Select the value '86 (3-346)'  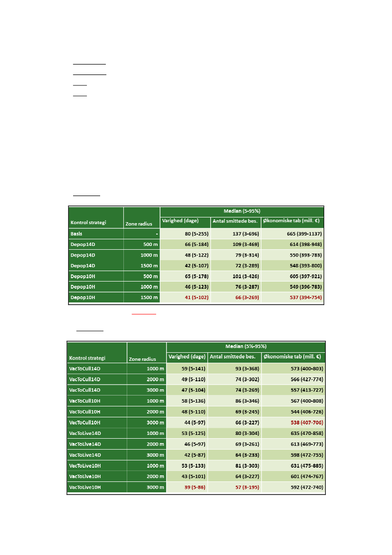(x=247, y=401)
